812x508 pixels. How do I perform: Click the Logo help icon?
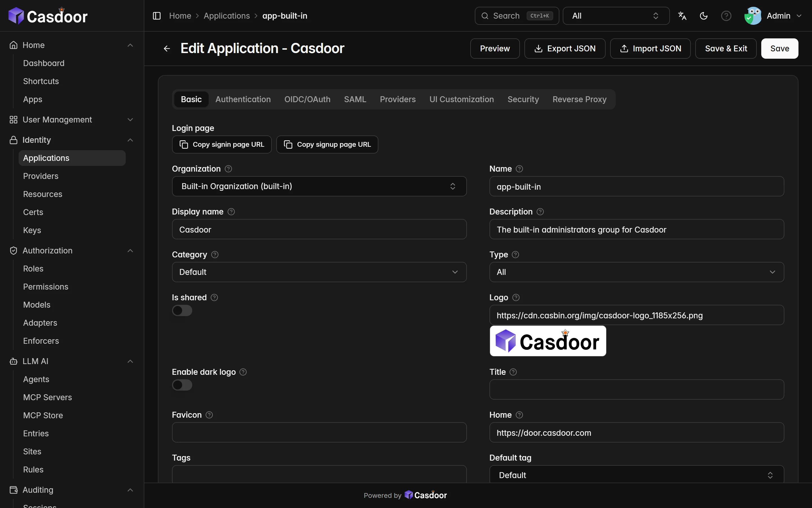[x=516, y=297]
